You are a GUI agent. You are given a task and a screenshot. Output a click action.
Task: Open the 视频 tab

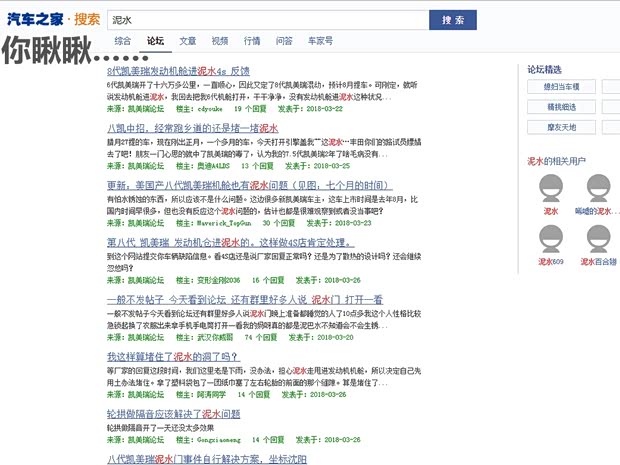coord(220,41)
